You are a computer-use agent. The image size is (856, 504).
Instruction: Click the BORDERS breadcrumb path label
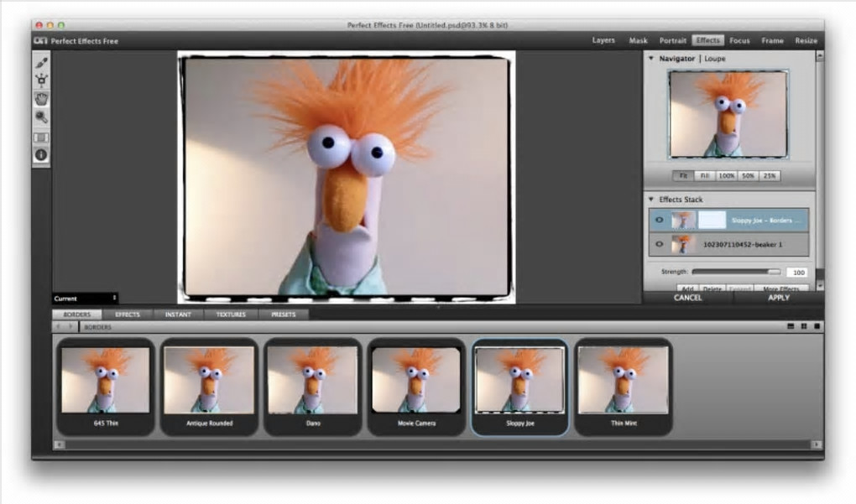(x=97, y=327)
